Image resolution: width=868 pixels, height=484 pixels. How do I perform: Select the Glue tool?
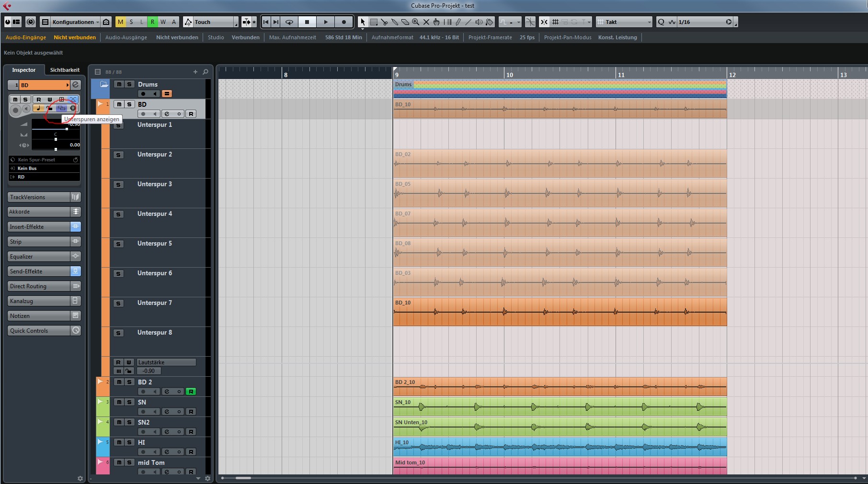tap(395, 22)
